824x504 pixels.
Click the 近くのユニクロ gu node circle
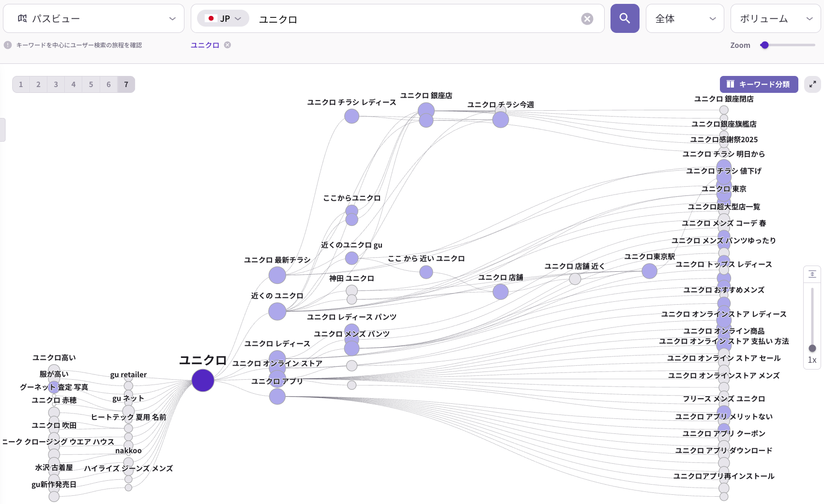[351, 258]
